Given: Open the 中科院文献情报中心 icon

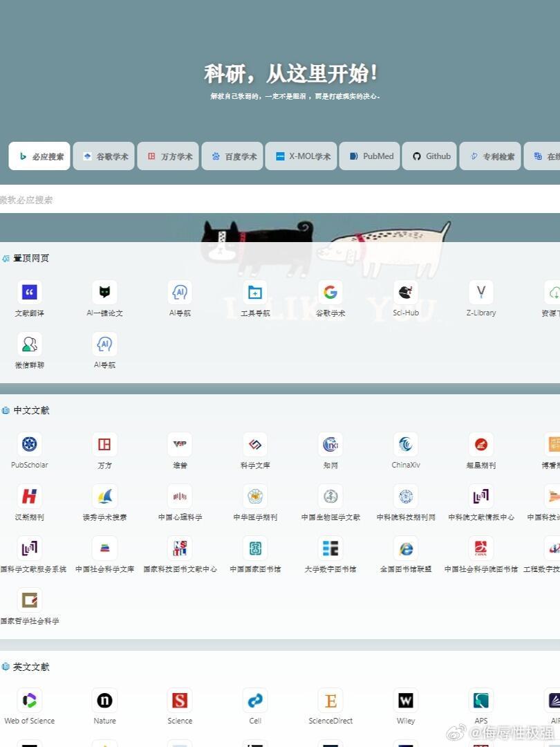Looking at the screenshot, I should pos(481,496).
